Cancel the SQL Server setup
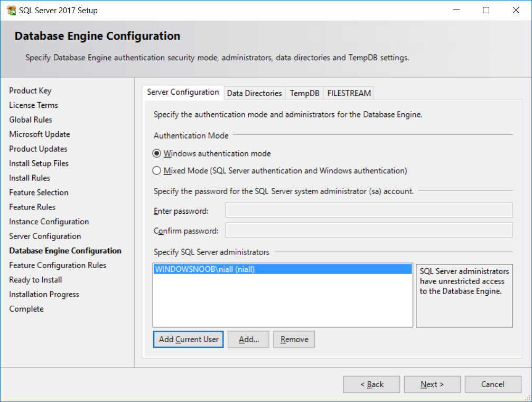The image size is (532, 402). point(493,385)
